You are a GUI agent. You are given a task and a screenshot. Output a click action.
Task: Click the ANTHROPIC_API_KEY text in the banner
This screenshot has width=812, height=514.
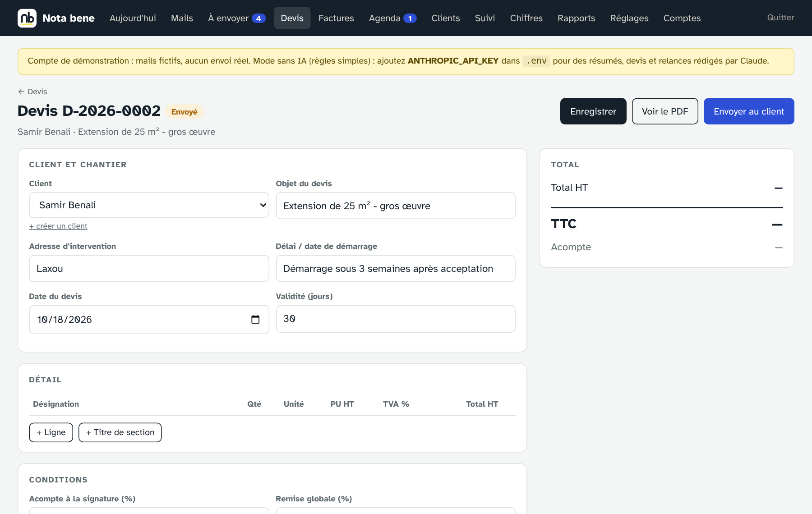[453, 61]
